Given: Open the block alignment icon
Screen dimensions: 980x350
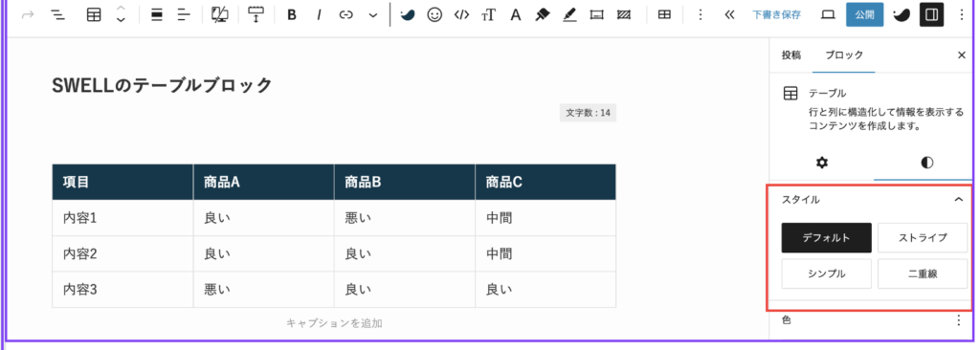Looking at the screenshot, I should tap(157, 15).
